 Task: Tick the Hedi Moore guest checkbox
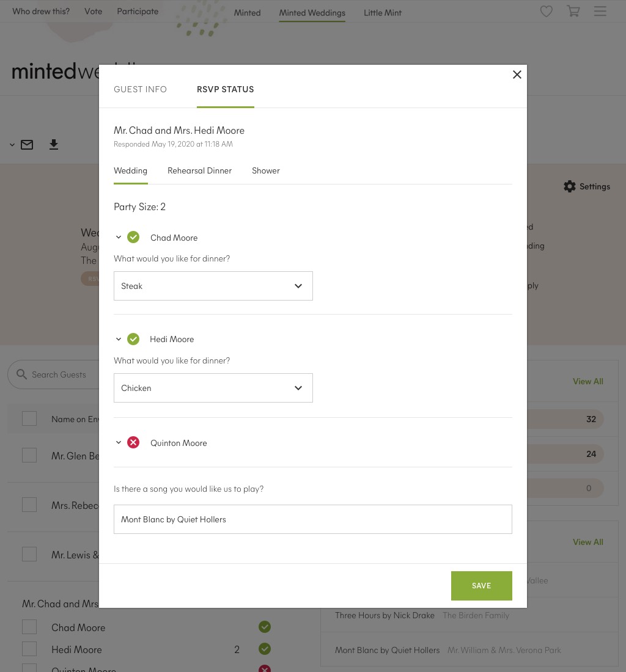(x=29, y=649)
